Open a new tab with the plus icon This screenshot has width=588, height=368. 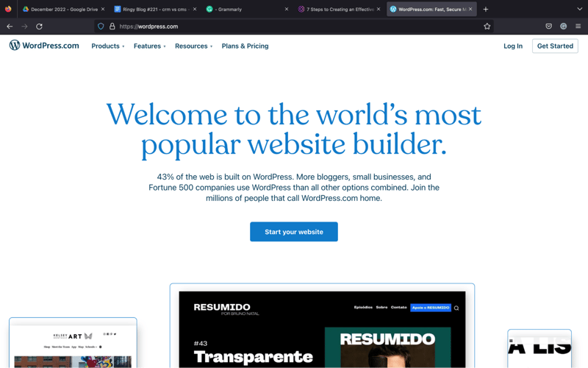[486, 9]
